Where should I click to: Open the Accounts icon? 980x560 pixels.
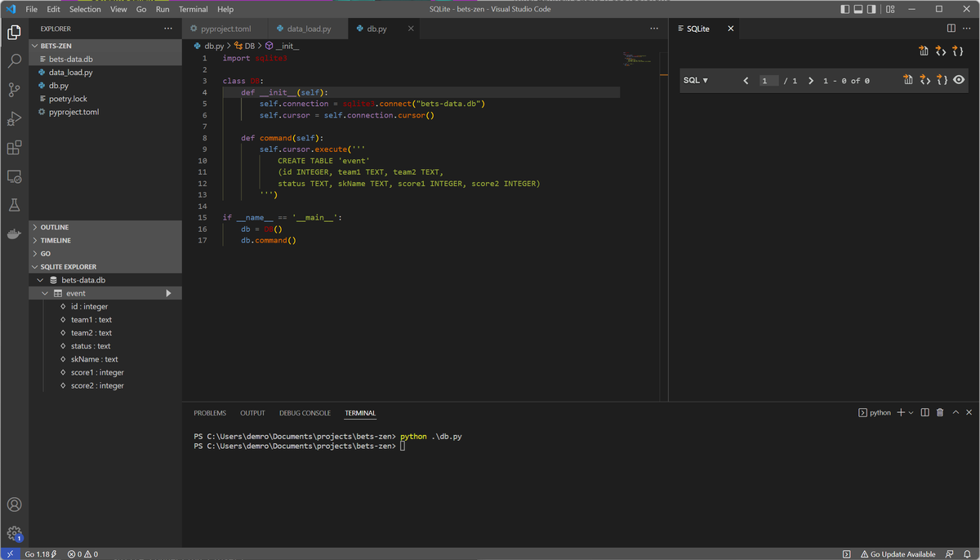(x=14, y=504)
